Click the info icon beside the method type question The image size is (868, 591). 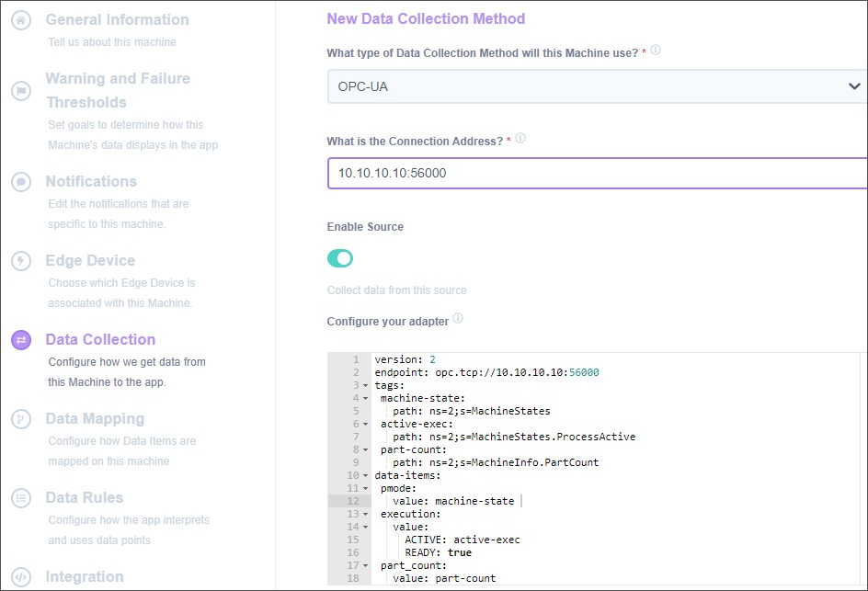click(x=655, y=51)
